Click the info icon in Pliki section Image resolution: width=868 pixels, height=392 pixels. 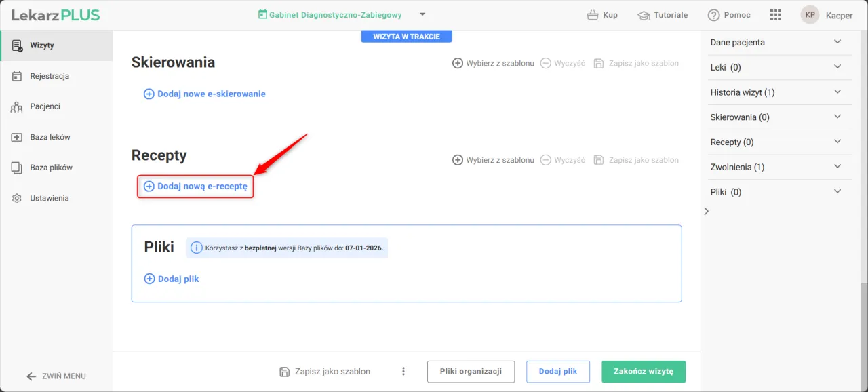196,248
